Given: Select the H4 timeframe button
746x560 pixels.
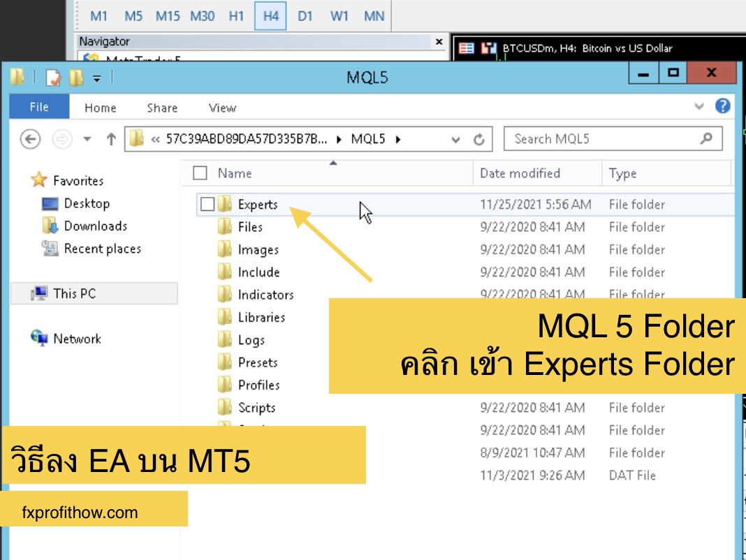Looking at the screenshot, I should pyautogui.click(x=270, y=15).
